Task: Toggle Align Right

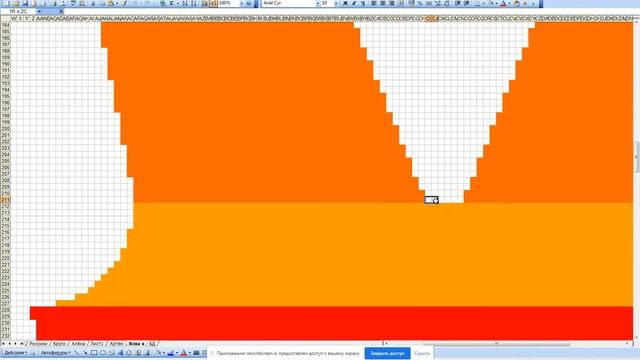Action: pos(392,3)
